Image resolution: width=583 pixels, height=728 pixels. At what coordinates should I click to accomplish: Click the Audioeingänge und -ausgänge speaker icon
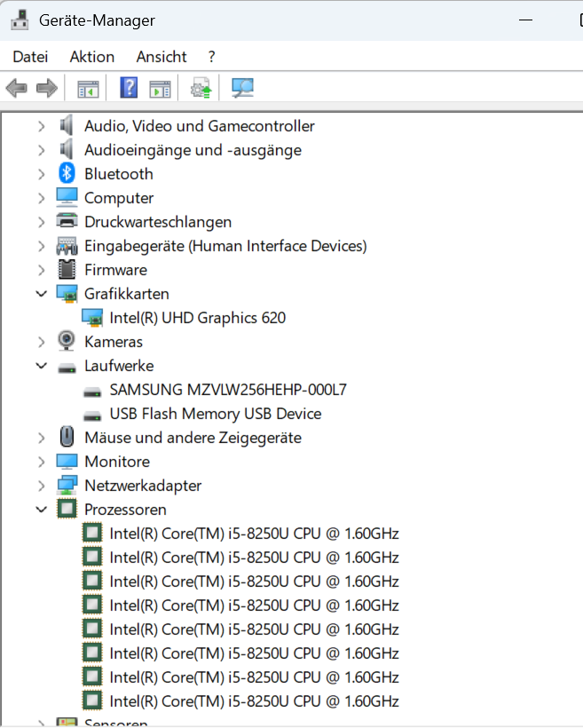coord(67,149)
